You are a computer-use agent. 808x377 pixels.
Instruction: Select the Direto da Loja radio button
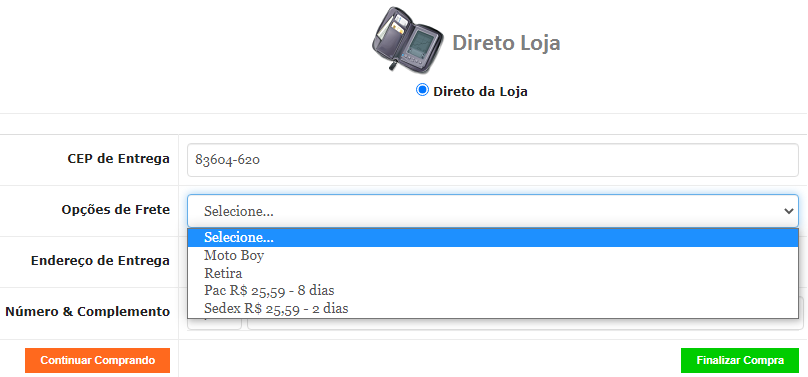pyautogui.click(x=422, y=90)
